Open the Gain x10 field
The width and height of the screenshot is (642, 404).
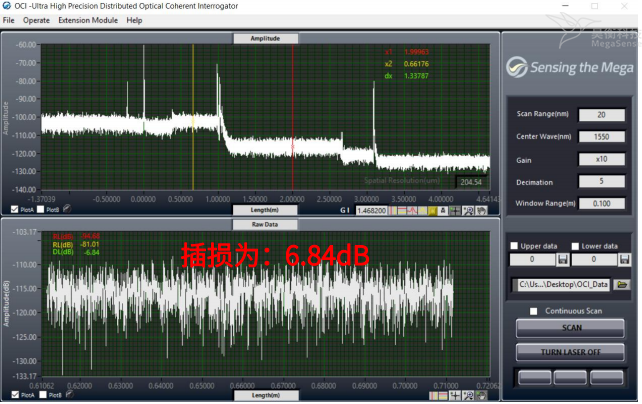tap(601, 159)
